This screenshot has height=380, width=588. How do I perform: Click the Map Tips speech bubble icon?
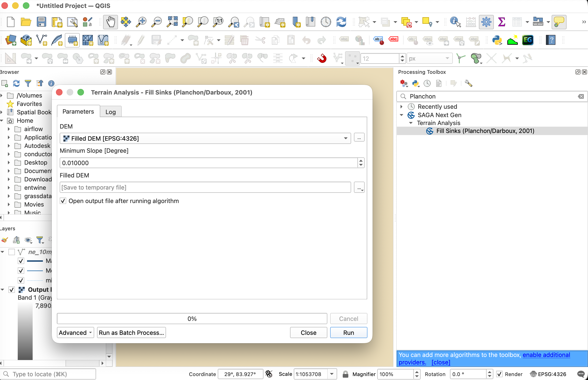(559, 22)
